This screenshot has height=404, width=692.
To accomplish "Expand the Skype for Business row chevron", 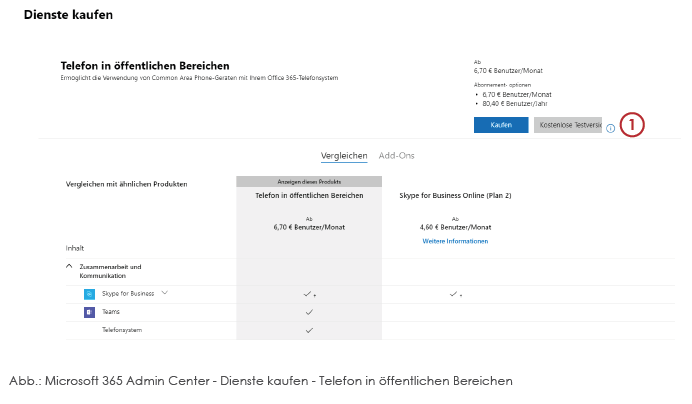I will [165, 293].
